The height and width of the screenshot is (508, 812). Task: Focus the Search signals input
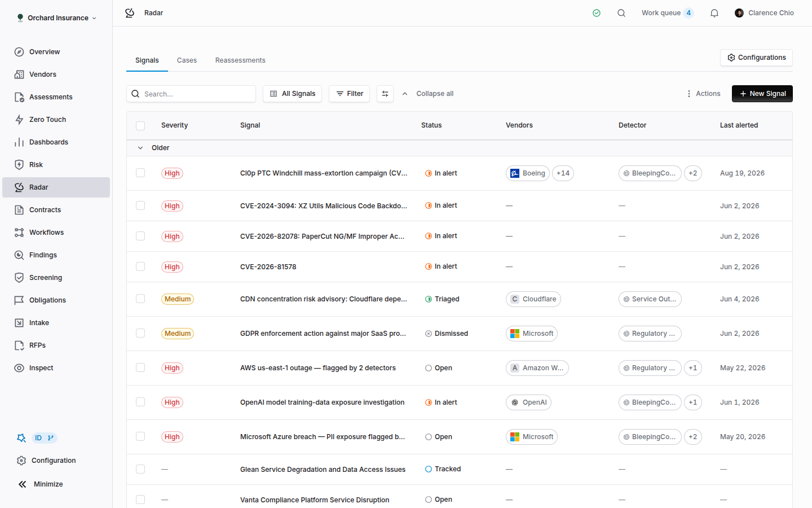tap(191, 94)
